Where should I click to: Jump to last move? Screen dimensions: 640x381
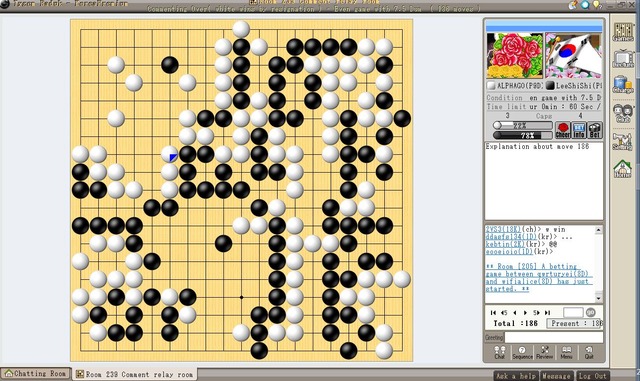tap(547, 312)
